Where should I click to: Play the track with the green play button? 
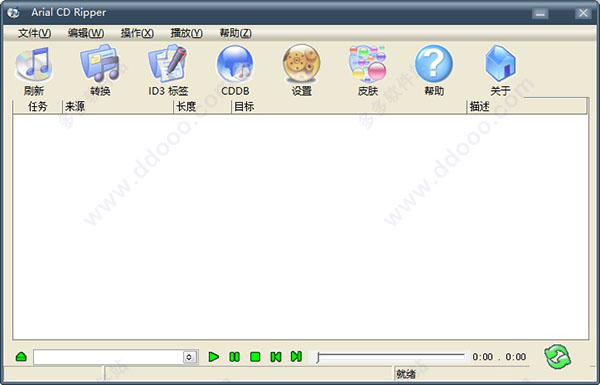click(x=214, y=357)
